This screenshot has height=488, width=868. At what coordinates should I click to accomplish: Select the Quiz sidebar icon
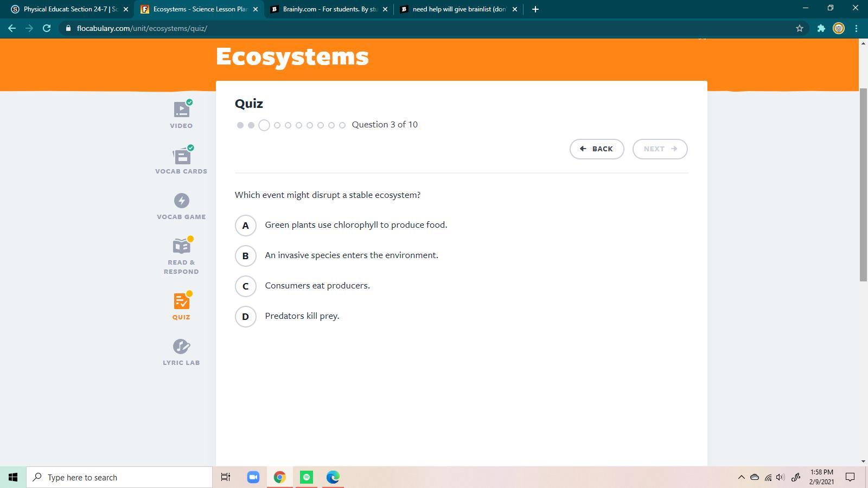click(x=181, y=301)
